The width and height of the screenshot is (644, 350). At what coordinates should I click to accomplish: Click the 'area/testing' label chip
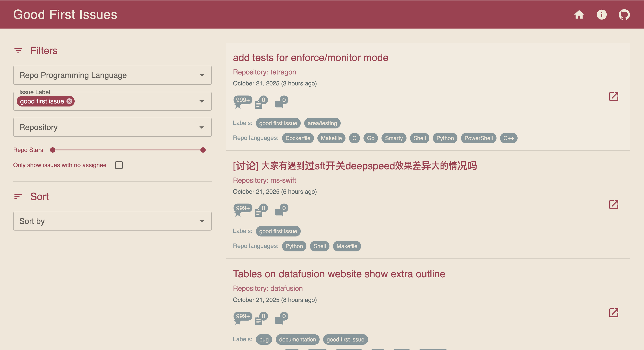(x=322, y=123)
